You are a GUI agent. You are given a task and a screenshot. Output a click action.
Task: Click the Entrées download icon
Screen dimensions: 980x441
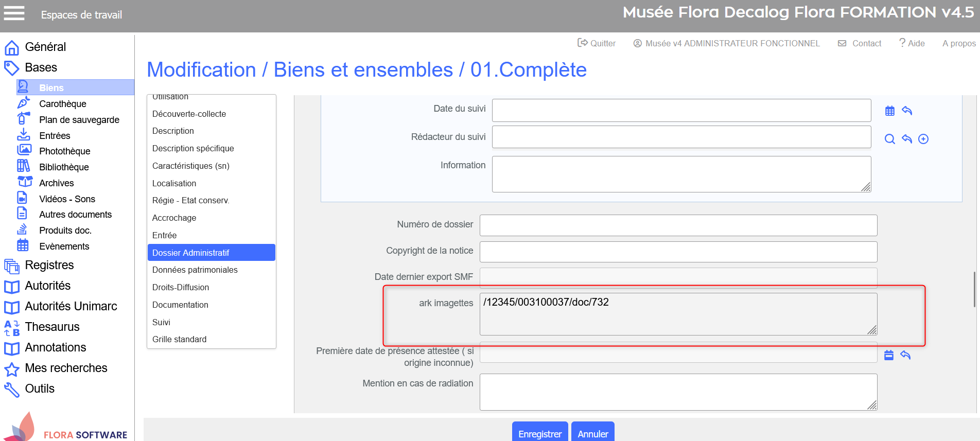tap(24, 135)
